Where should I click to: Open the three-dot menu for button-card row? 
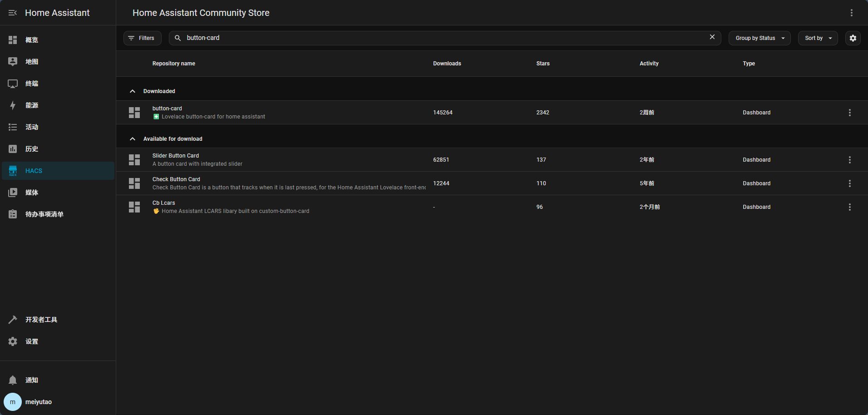pos(849,113)
